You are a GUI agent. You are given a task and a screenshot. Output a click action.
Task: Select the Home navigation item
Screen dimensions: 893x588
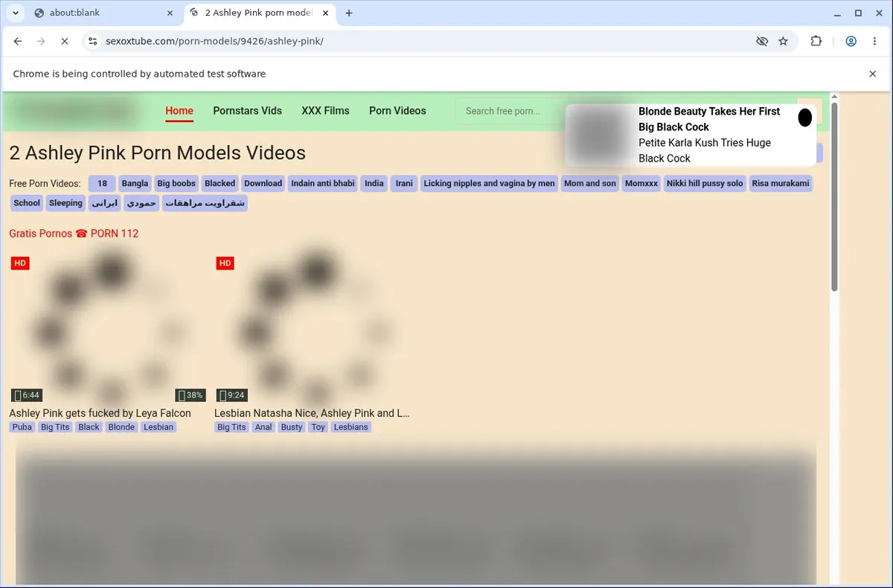coord(179,111)
